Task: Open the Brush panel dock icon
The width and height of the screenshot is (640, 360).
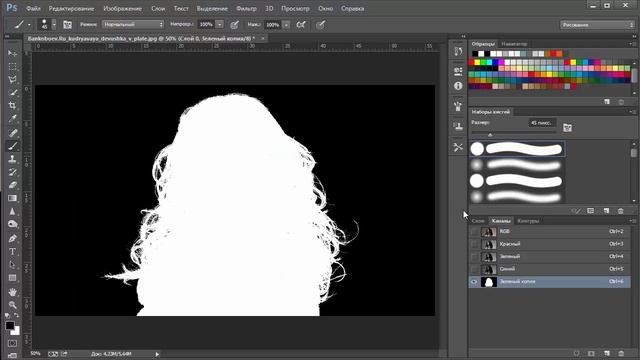Action: click(458, 106)
